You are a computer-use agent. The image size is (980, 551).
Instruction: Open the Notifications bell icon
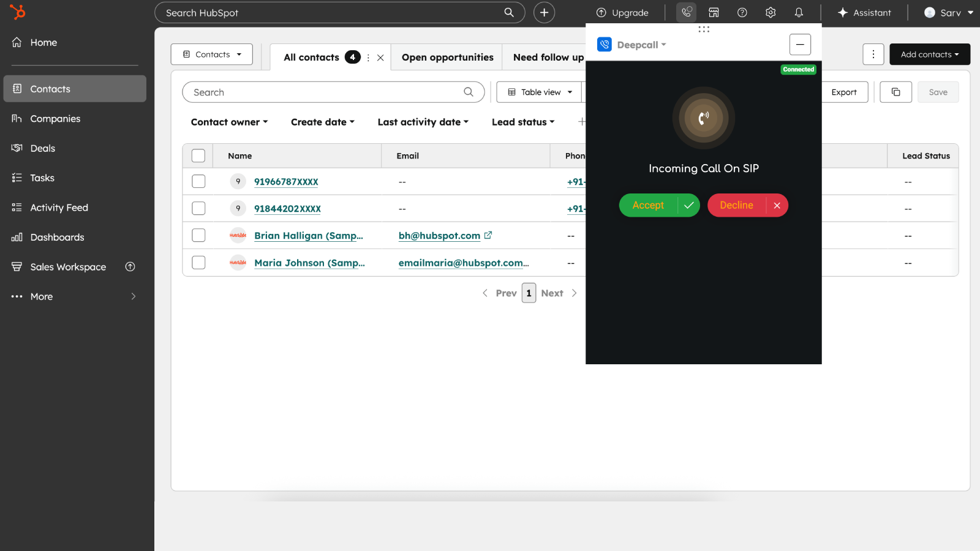coord(799,12)
